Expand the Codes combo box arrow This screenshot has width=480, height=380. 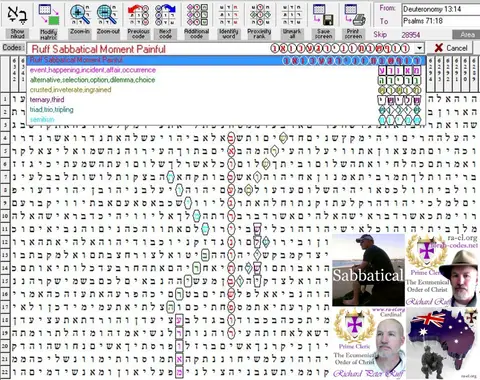click(419, 48)
